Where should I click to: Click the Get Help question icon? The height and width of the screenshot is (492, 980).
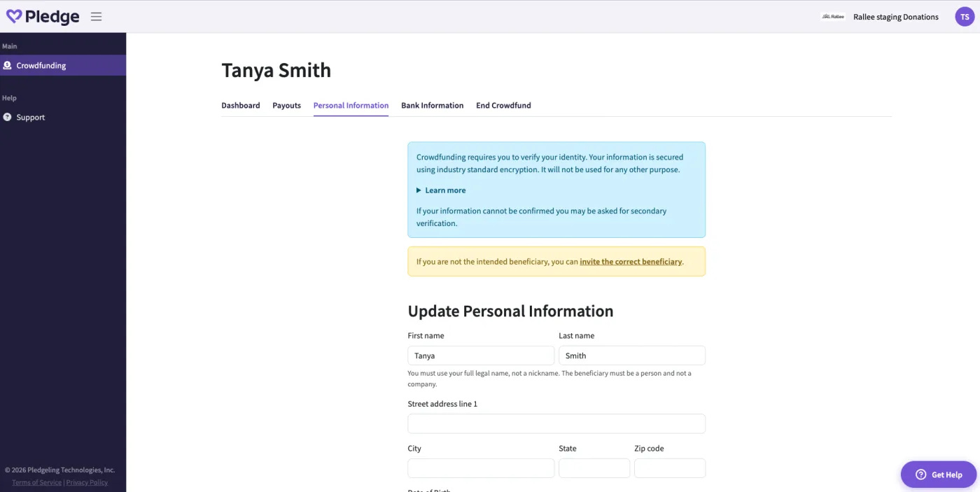point(920,475)
